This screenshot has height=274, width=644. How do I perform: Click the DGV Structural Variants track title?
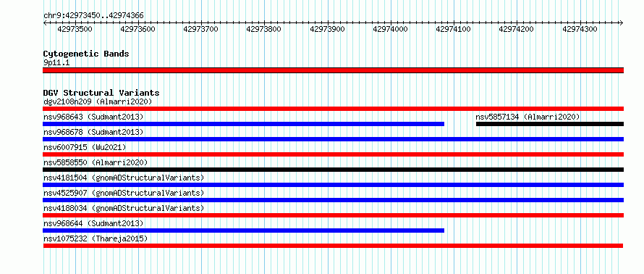tap(101, 93)
